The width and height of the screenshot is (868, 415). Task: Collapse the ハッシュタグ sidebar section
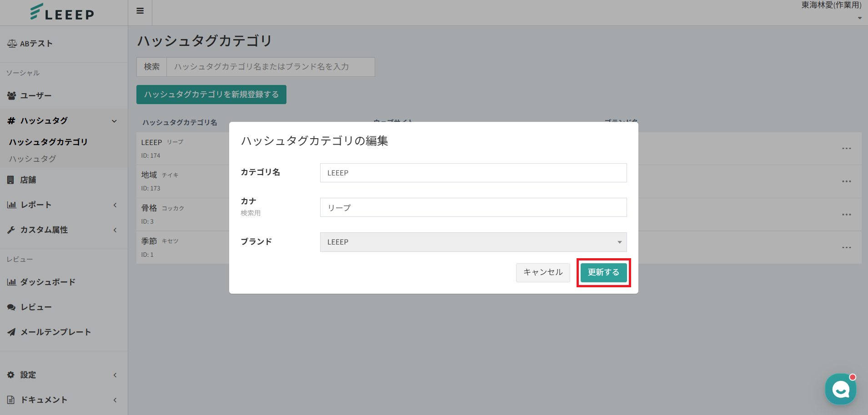coord(114,121)
